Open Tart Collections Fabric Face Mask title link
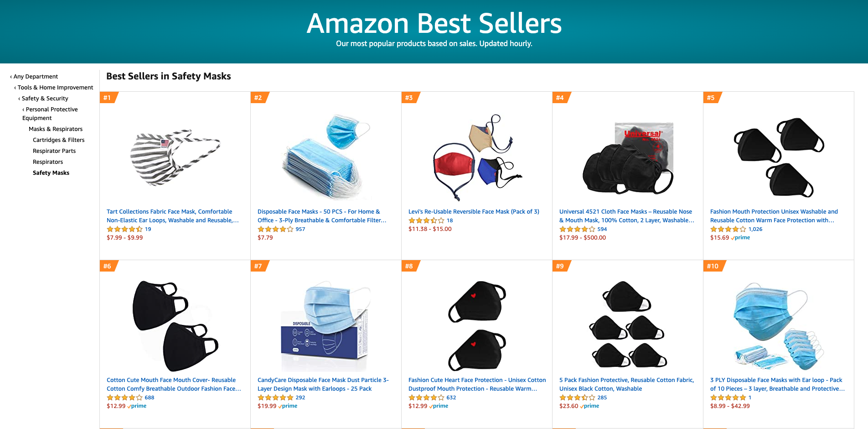Image resolution: width=868 pixels, height=429 pixels. point(173,216)
